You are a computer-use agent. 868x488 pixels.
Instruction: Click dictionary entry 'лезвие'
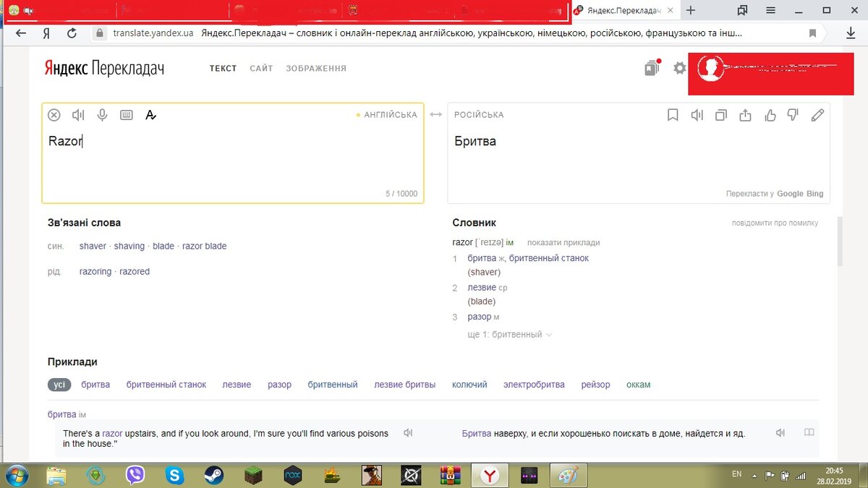[482, 288]
